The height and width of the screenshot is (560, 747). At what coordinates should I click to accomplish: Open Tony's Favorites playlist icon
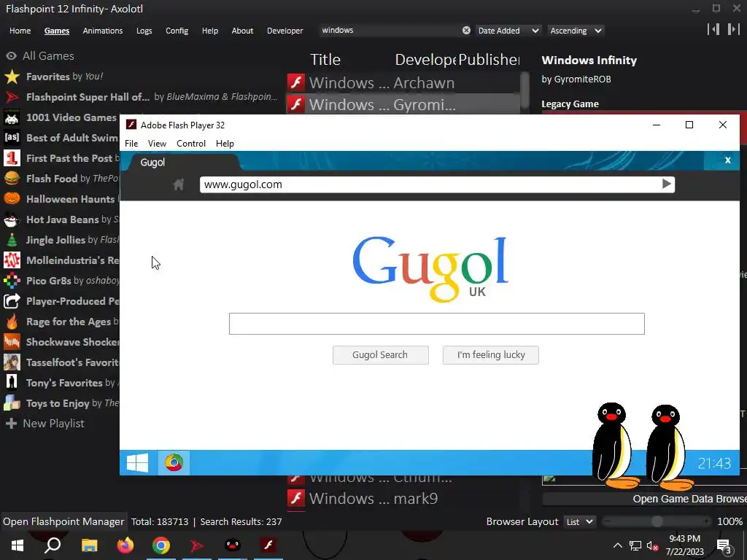(x=12, y=383)
